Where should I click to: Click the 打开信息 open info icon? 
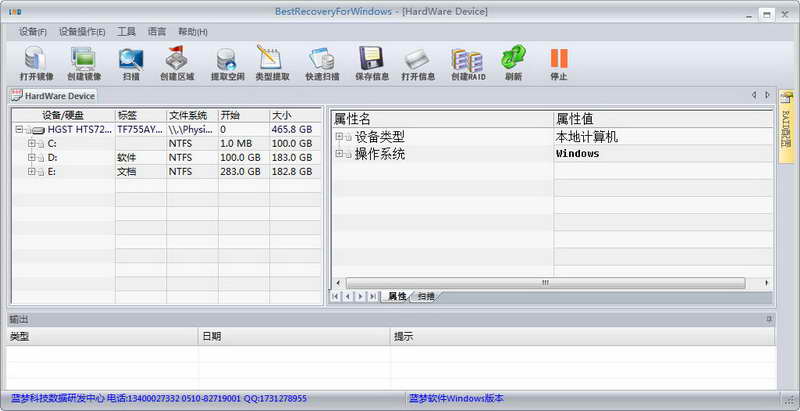[x=418, y=64]
